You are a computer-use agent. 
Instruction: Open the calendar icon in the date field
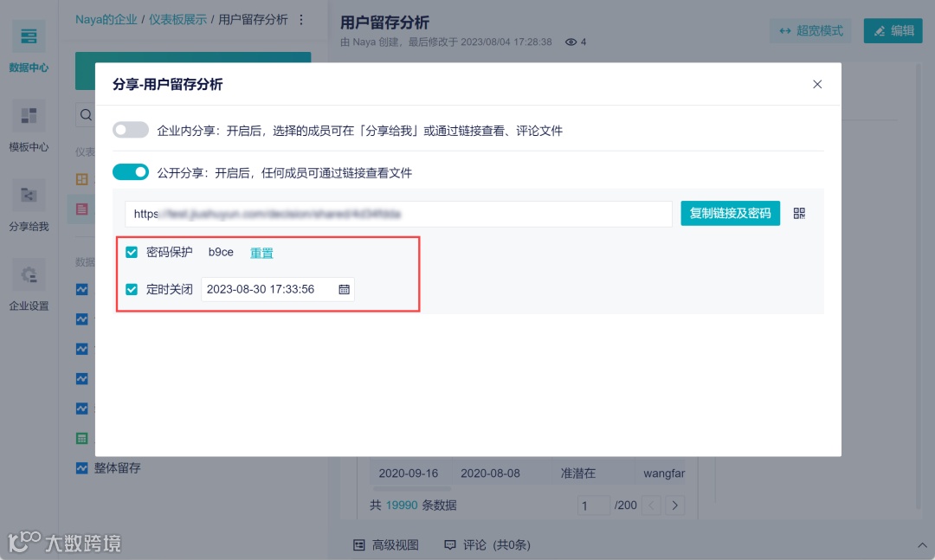coord(343,289)
